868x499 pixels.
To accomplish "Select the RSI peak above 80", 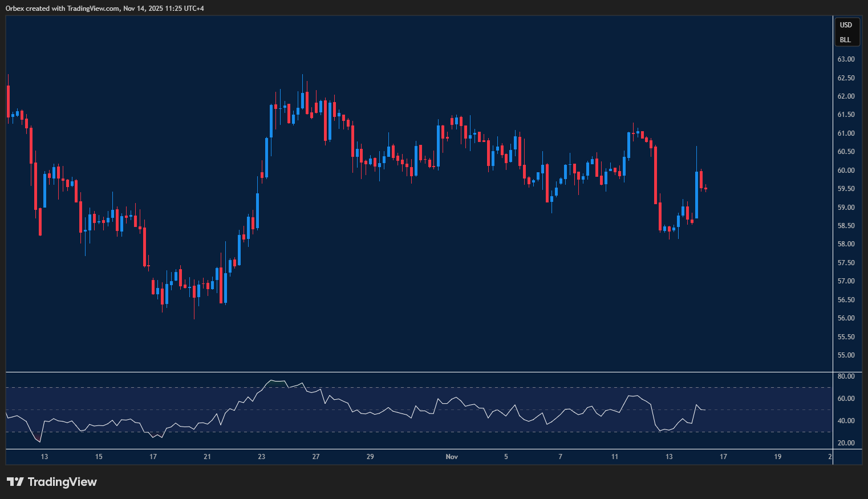I will coord(272,379).
